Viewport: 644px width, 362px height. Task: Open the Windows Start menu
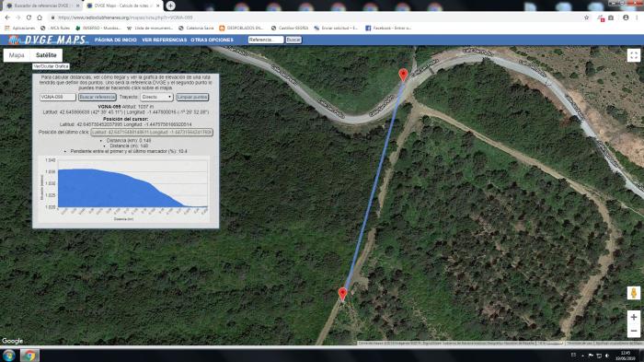tap(9, 356)
